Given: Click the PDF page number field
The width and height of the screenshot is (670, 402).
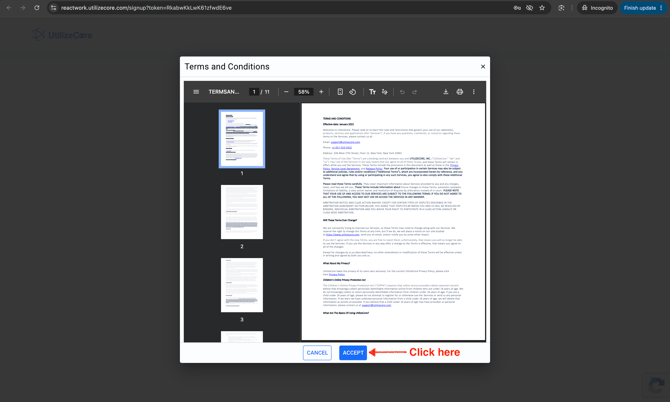Looking at the screenshot, I should pyautogui.click(x=254, y=92).
